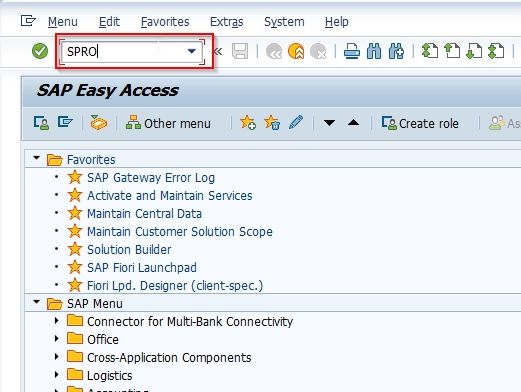Open Solution Builder favorite
Image resolution: width=521 pixels, height=392 pixels.
pos(129,250)
